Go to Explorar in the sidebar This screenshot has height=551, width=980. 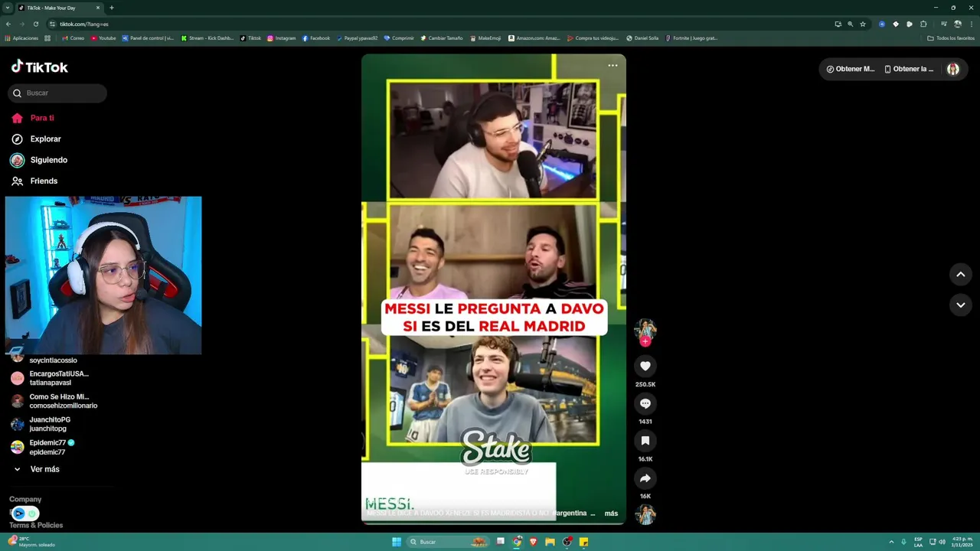35,139
